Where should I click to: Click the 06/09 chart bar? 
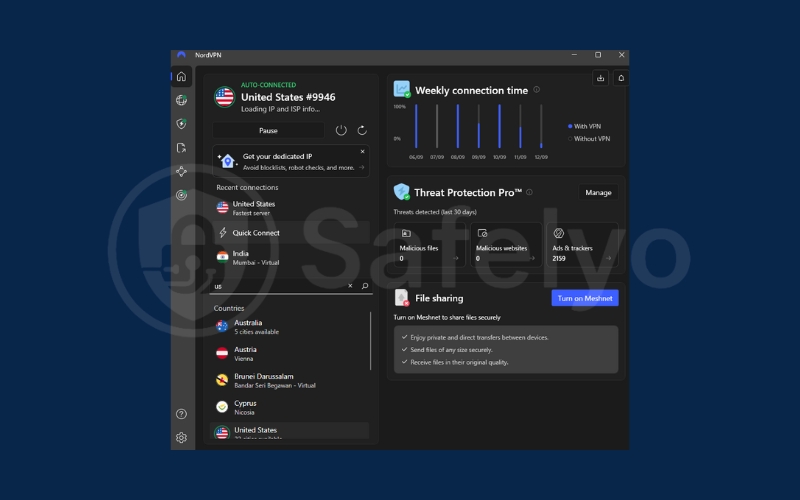click(x=416, y=126)
